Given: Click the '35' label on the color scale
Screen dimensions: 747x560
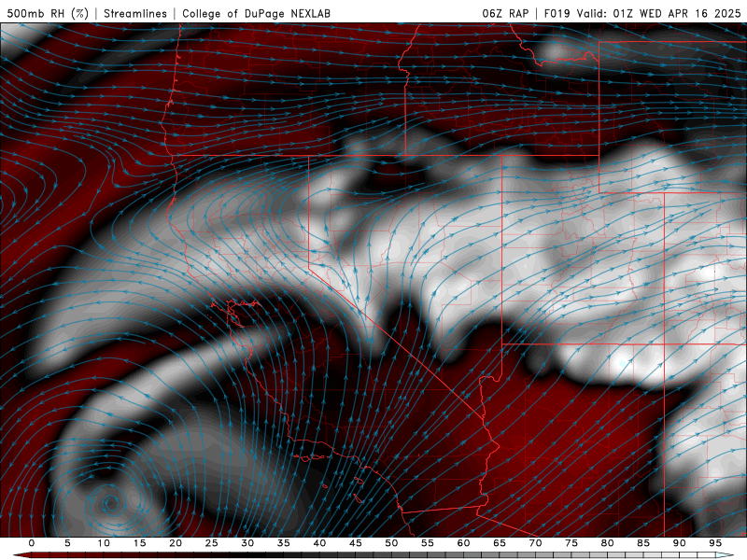Looking at the screenshot, I should [x=284, y=543].
